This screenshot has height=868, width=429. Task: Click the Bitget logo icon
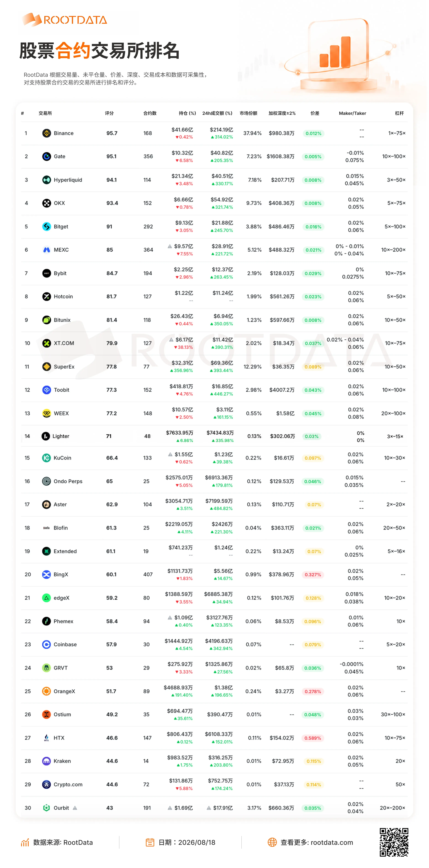pos(47,226)
